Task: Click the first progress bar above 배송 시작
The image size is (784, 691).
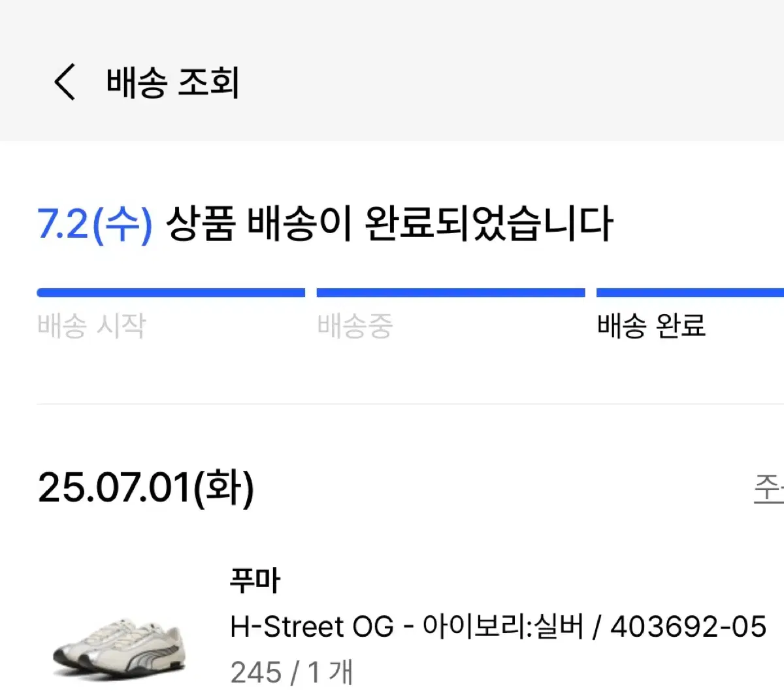Action: pos(171,293)
